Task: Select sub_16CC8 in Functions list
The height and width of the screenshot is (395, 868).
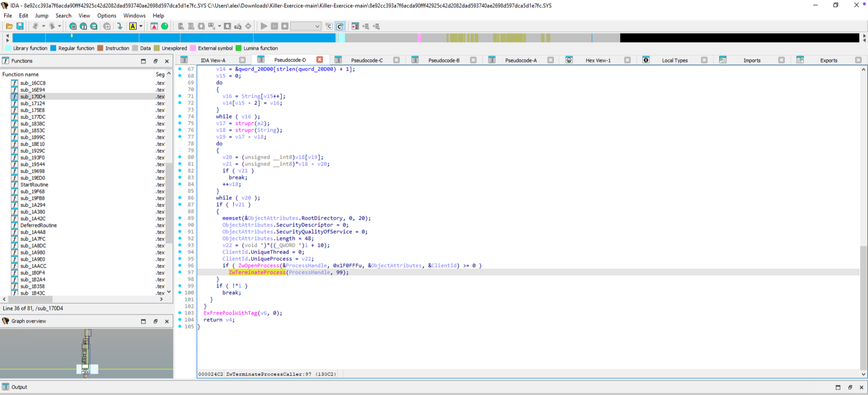Action: coord(33,83)
